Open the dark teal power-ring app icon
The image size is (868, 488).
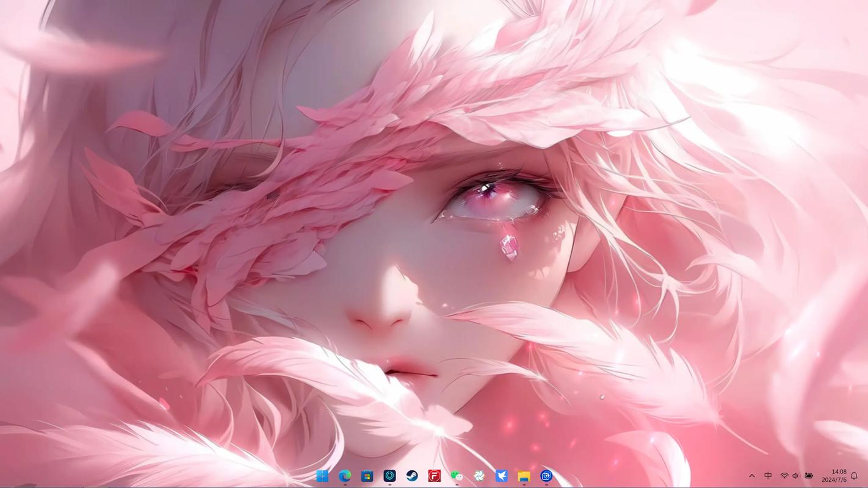click(x=389, y=476)
